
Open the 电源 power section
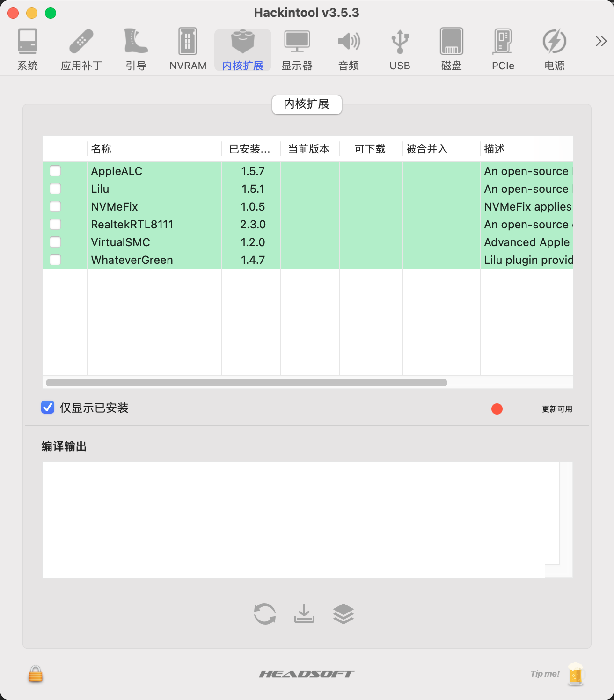click(555, 50)
